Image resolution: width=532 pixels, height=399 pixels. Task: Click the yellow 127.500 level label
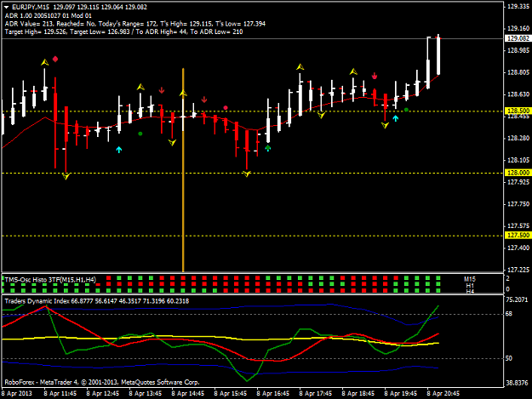click(518, 236)
